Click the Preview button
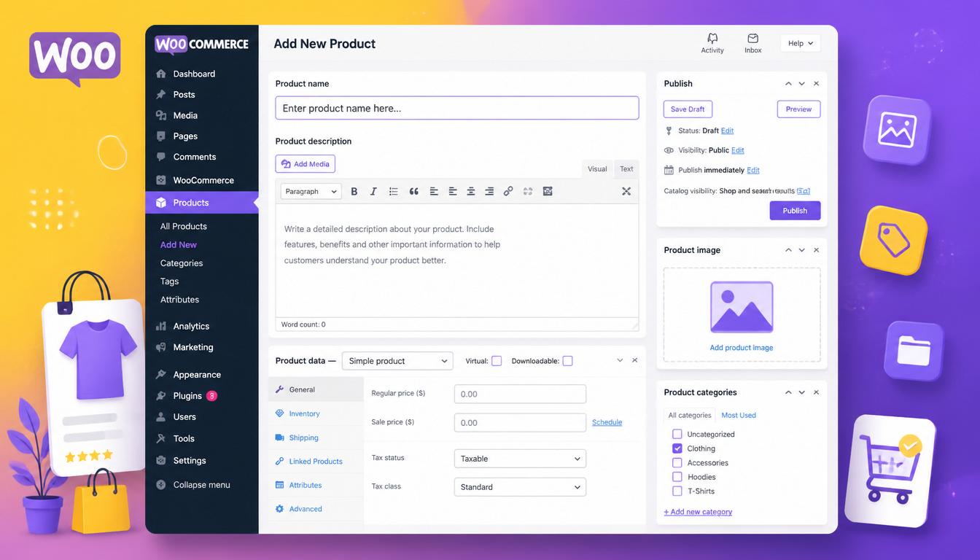The height and width of the screenshot is (560, 980). point(798,109)
